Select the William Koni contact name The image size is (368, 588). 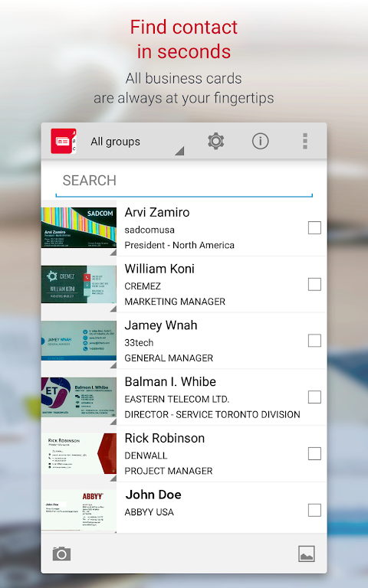coord(159,269)
